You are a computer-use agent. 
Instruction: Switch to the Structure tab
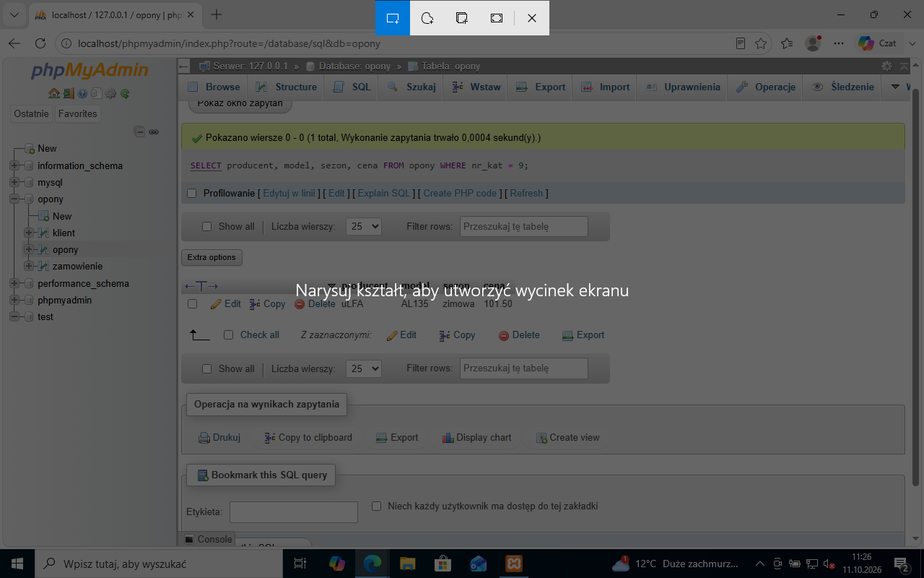click(x=288, y=87)
